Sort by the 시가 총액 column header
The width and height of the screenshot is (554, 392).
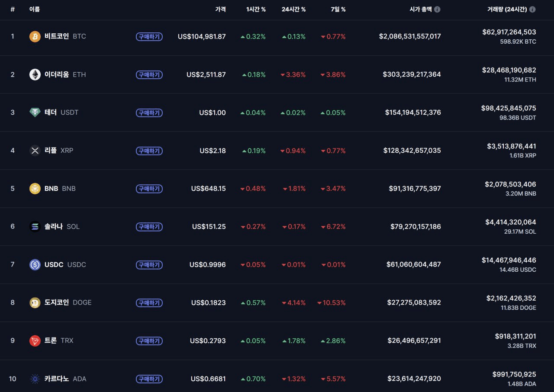coord(421,9)
